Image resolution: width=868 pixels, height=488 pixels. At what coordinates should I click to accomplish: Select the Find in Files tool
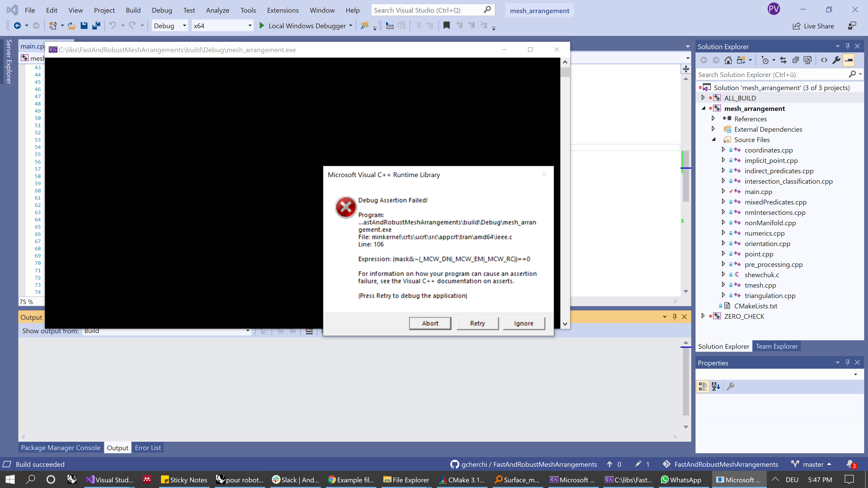coord(365,25)
